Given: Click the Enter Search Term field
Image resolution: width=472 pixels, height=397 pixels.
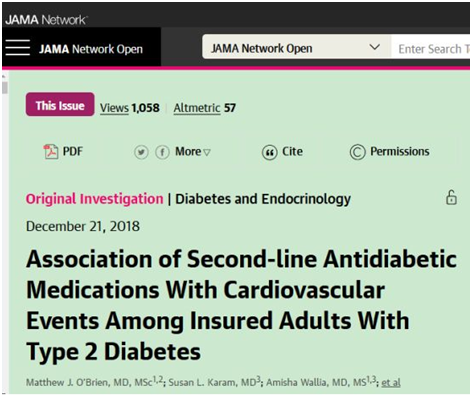Looking at the screenshot, I should pos(430,49).
